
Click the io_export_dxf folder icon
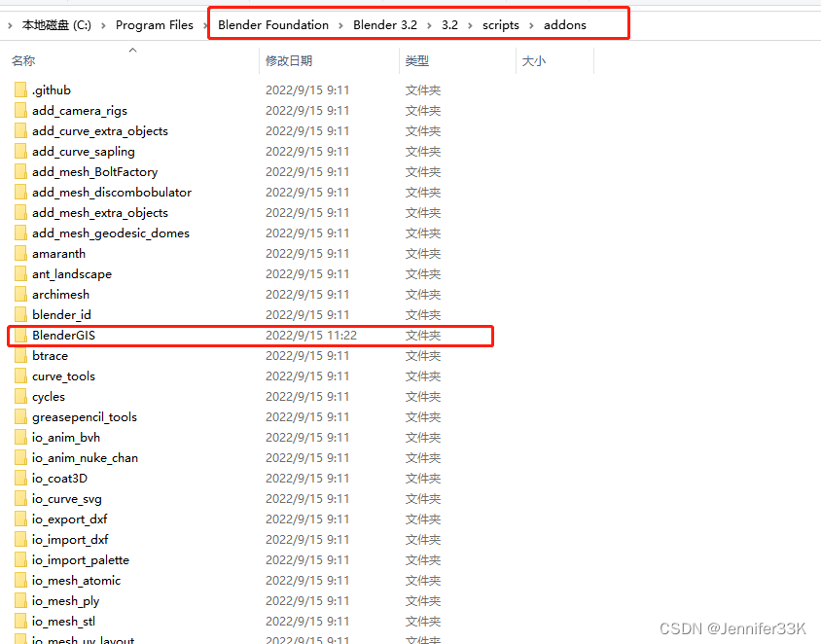click(x=20, y=519)
